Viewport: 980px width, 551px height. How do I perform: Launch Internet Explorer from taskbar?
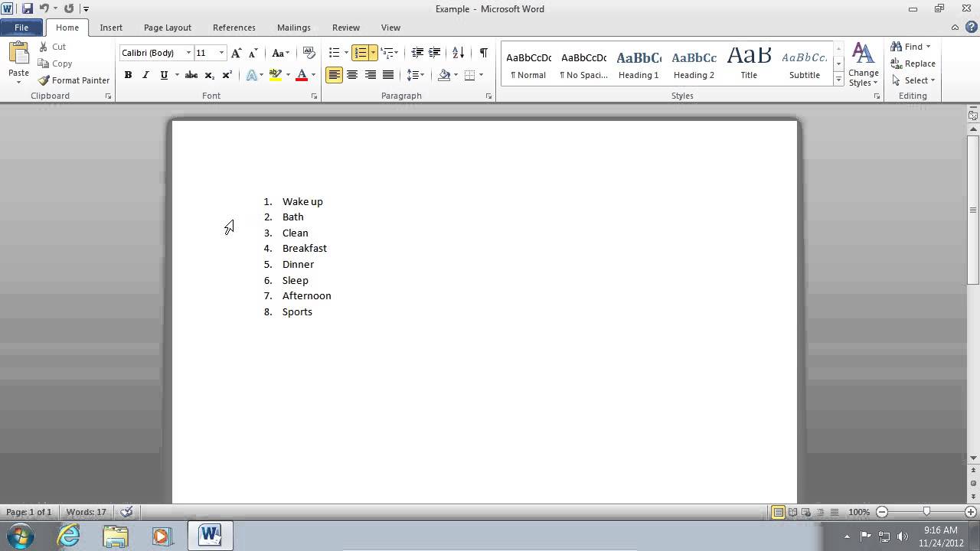tap(69, 536)
